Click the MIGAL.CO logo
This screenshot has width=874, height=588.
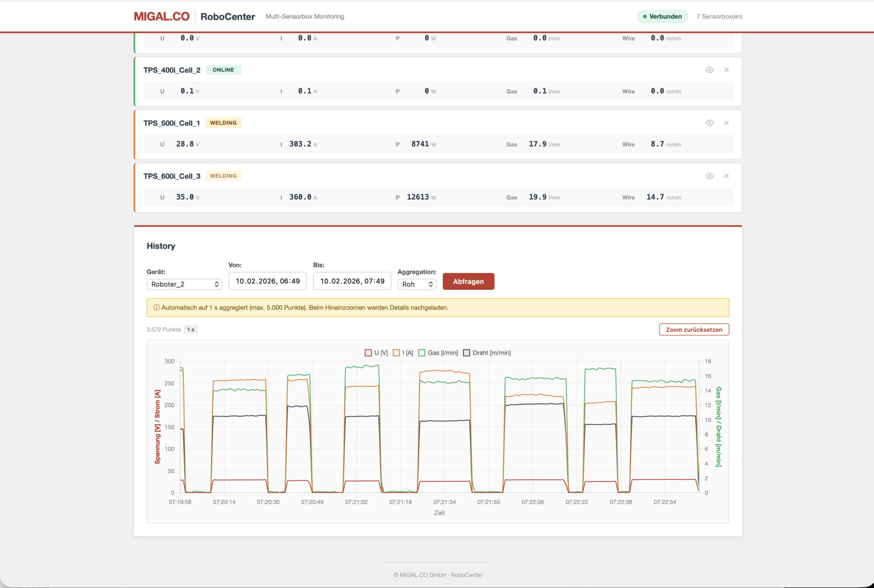(162, 17)
